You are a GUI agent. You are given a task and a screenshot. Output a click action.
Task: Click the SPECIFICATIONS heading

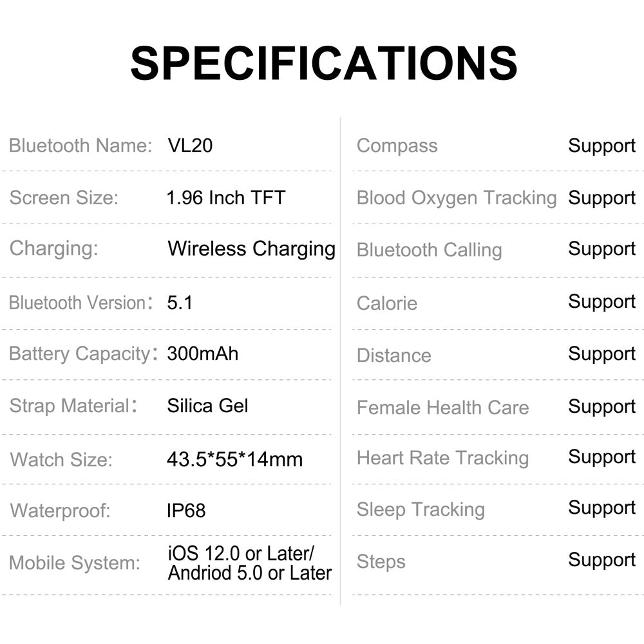(323, 63)
